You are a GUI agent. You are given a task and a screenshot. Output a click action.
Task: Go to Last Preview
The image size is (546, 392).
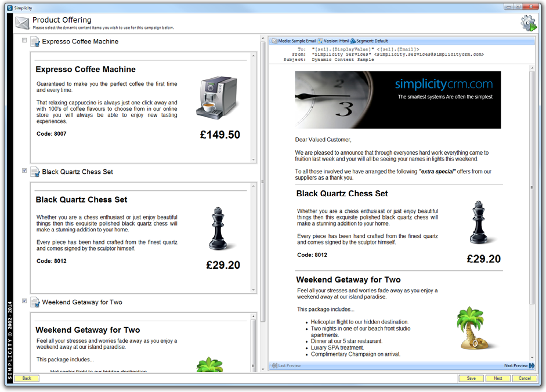tap(286, 365)
